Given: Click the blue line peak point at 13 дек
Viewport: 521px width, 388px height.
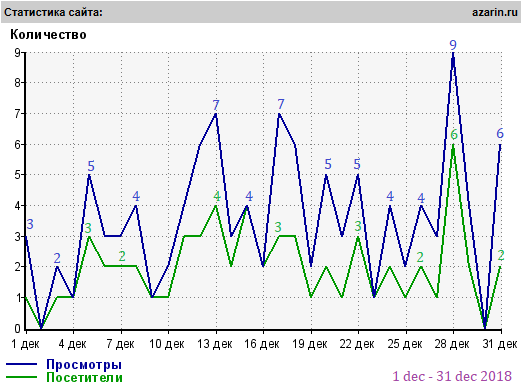Looking at the screenshot, I should coord(216,114).
